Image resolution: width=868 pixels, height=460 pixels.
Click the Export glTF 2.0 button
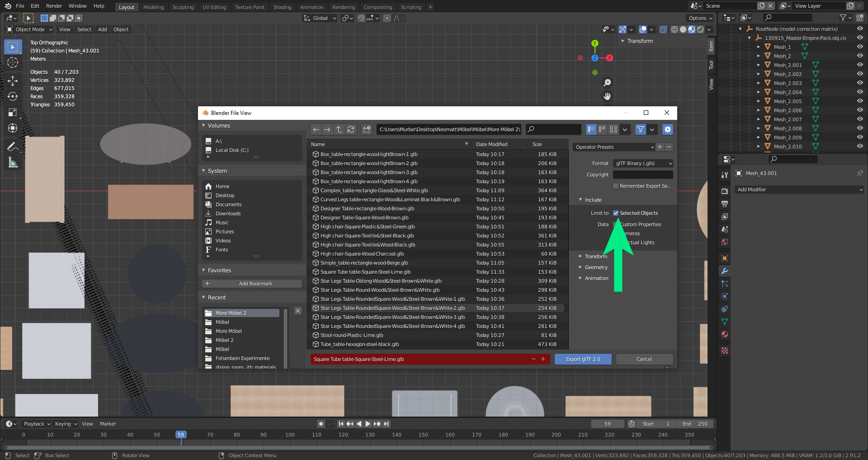pos(583,359)
